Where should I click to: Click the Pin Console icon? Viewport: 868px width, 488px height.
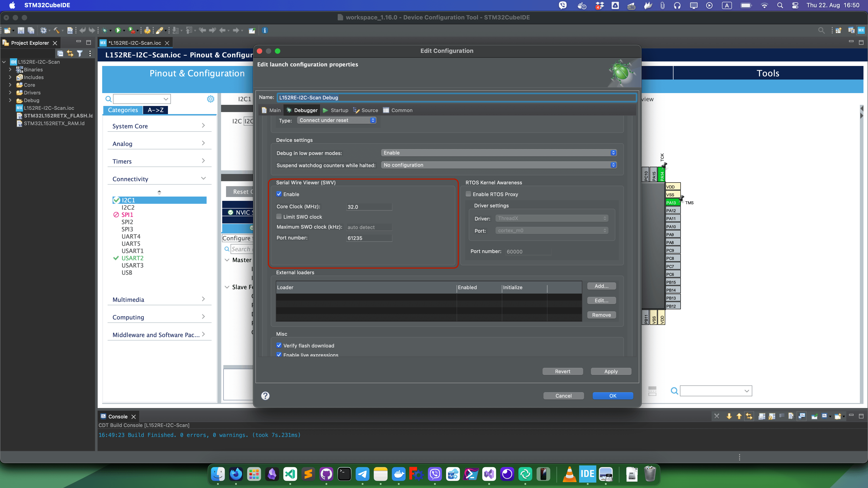click(814, 416)
